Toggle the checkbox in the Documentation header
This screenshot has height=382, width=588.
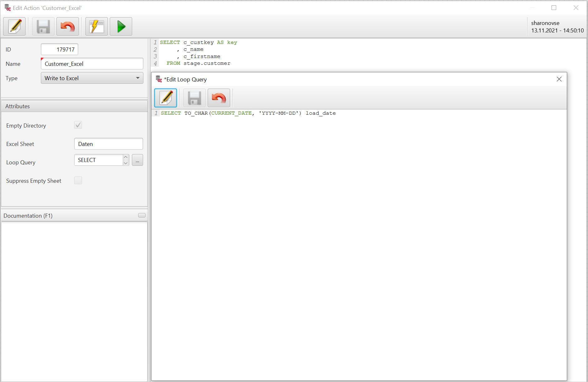pos(142,215)
